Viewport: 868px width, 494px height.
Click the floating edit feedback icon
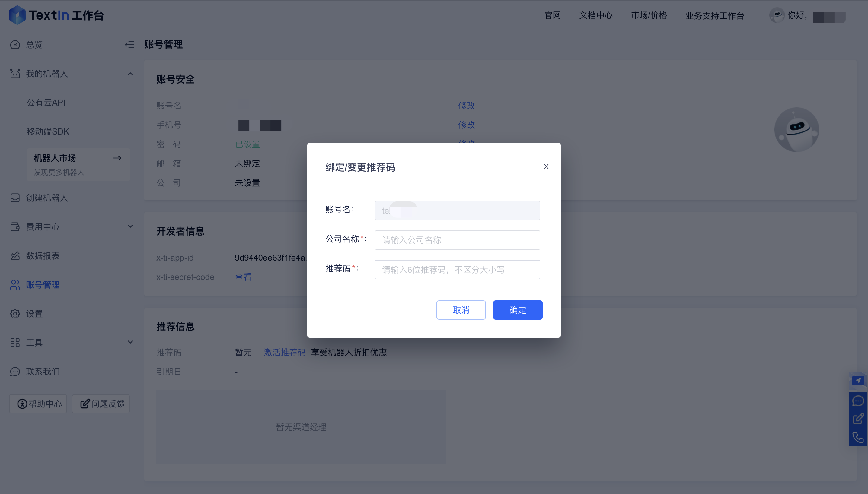click(858, 419)
